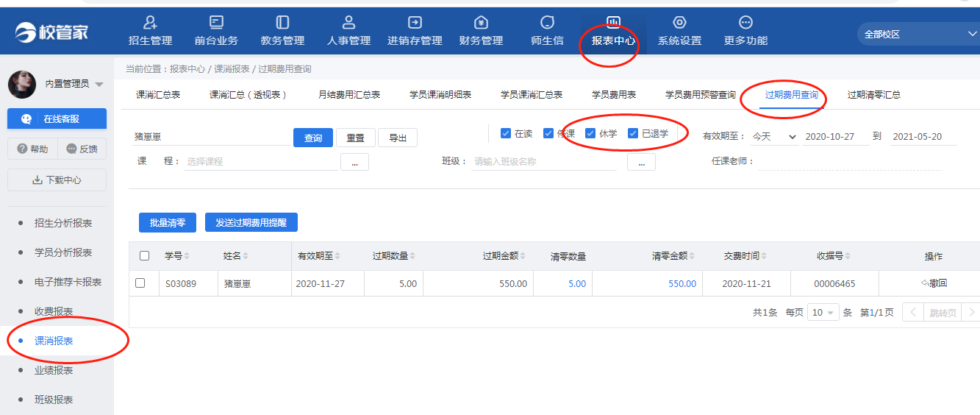The height and width of the screenshot is (415, 980).
Task: Sort by 收据号 column arrows
Action: pos(848,256)
